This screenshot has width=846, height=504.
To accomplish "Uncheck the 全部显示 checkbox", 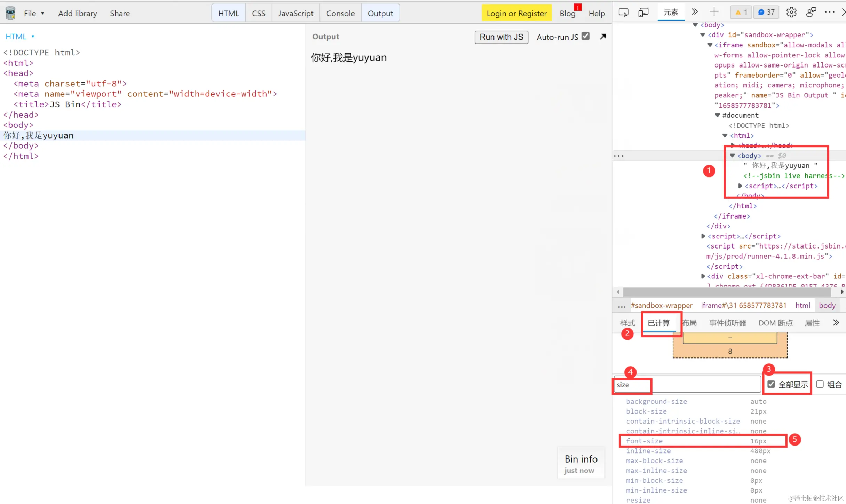I will [x=771, y=384].
